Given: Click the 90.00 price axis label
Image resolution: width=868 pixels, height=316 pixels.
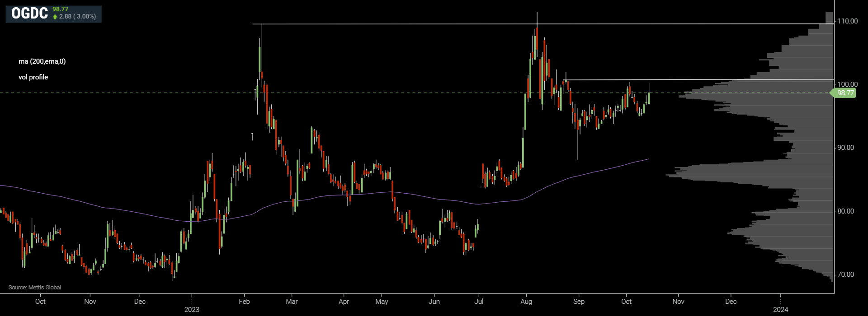Looking at the screenshot, I should pos(846,148).
